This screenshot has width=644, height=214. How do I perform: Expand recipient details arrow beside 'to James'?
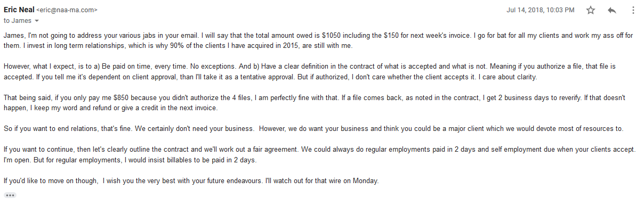coord(37,21)
